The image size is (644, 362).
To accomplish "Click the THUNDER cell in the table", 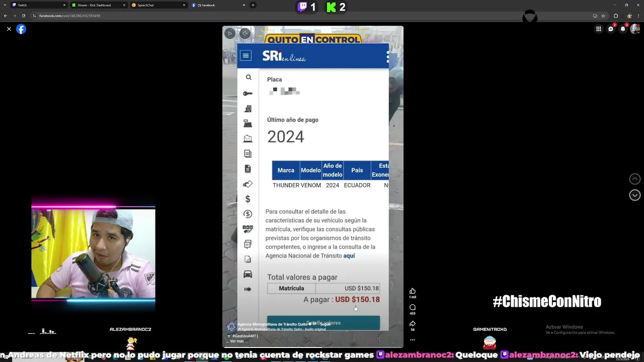I will coord(286,185).
